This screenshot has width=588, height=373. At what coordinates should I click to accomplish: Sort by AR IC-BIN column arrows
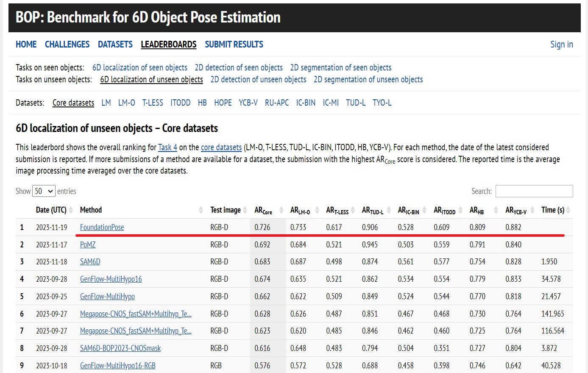pos(424,210)
